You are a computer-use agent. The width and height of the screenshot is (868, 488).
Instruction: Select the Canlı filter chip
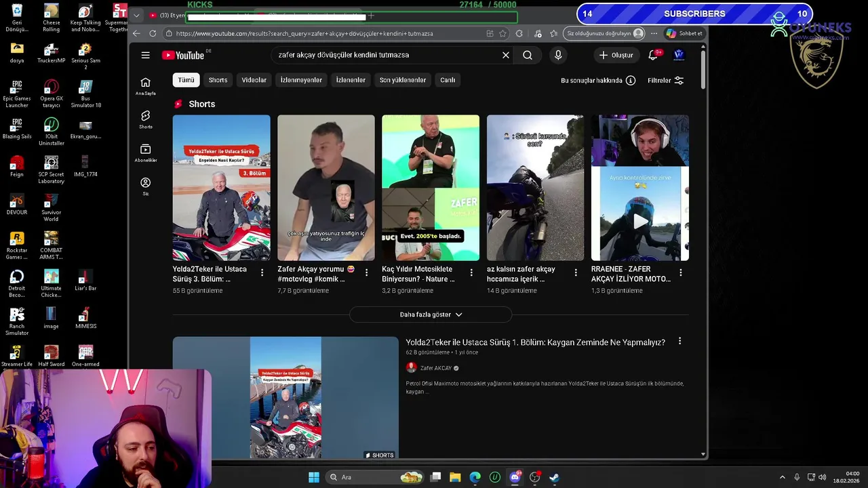[448, 80]
